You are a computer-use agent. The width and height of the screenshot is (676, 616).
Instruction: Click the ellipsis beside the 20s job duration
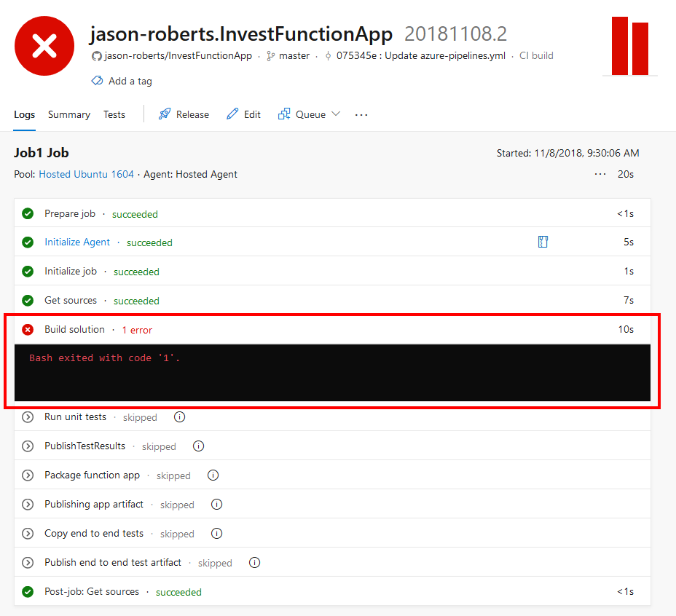pyautogui.click(x=600, y=174)
